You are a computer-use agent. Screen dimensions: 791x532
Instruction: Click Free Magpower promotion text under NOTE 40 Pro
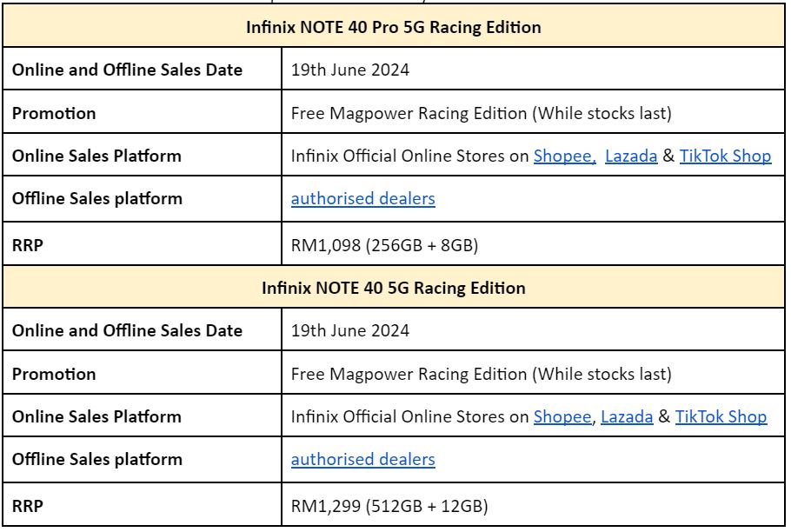(481, 114)
